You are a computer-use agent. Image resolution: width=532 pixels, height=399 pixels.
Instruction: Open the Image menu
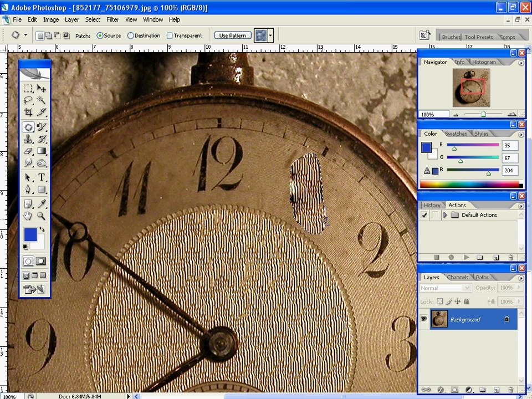tap(51, 20)
